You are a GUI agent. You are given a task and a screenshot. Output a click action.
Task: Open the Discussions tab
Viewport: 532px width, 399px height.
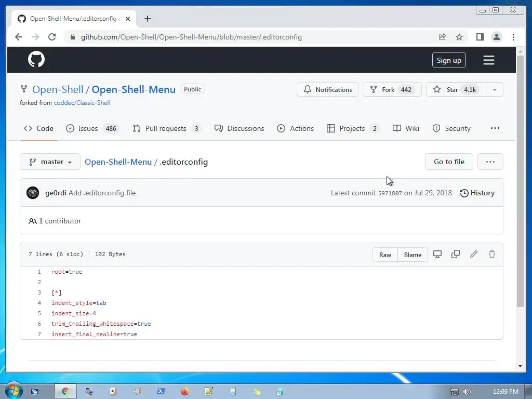coord(239,129)
